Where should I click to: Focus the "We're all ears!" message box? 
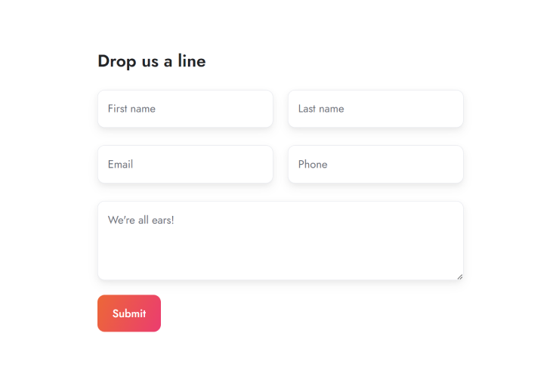coord(280,240)
